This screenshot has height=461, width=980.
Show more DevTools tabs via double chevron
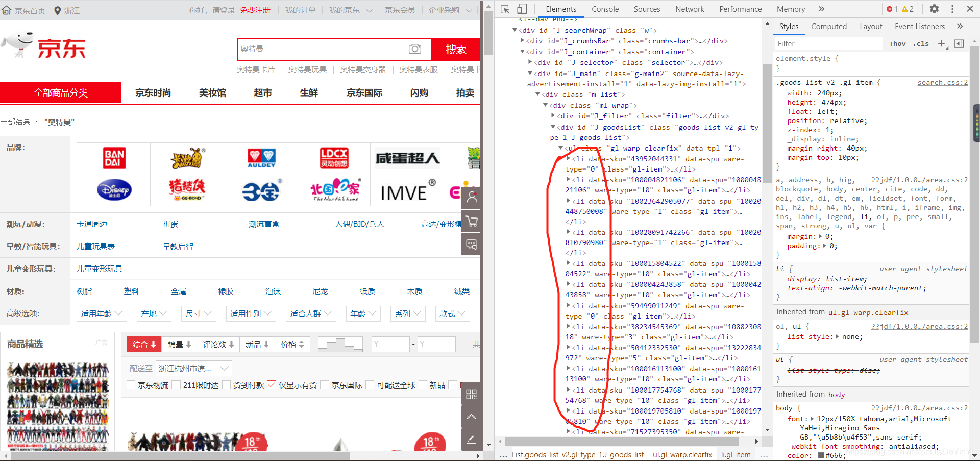point(821,9)
